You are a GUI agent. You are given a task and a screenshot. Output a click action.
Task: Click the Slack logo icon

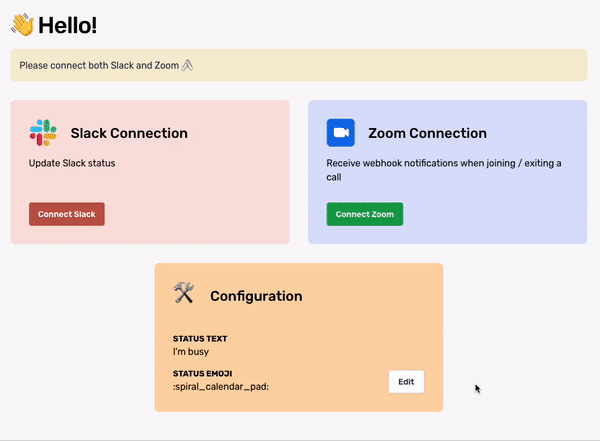[x=43, y=133]
